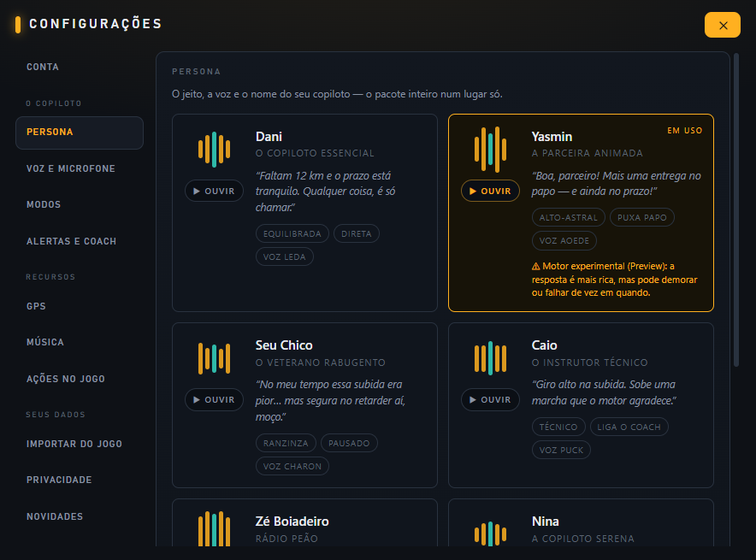Click the persona list vertical scrollbar
The image size is (756, 560).
(x=736, y=210)
